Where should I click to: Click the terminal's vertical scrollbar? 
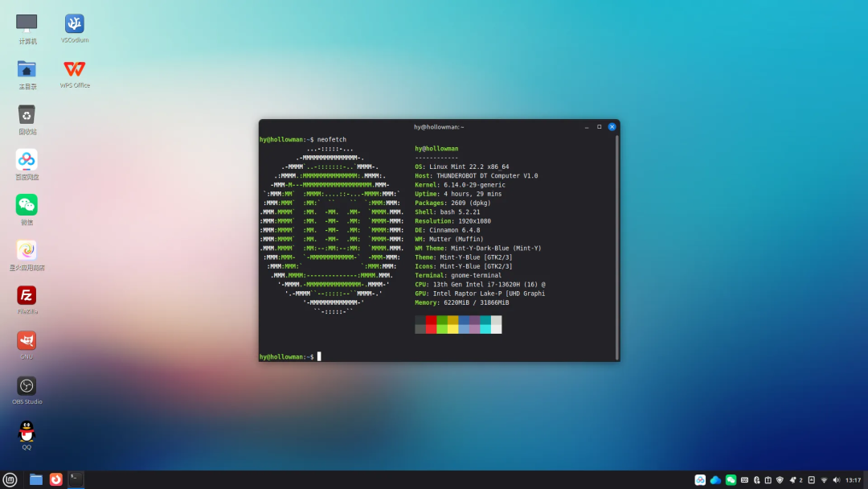tap(617, 248)
